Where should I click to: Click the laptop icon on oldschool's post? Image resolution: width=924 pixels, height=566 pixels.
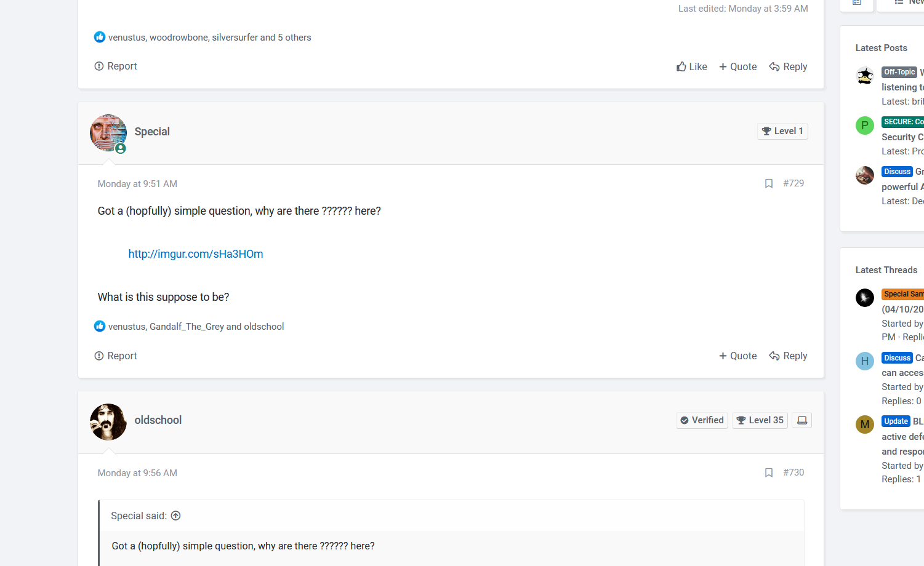tap(801, 420)
